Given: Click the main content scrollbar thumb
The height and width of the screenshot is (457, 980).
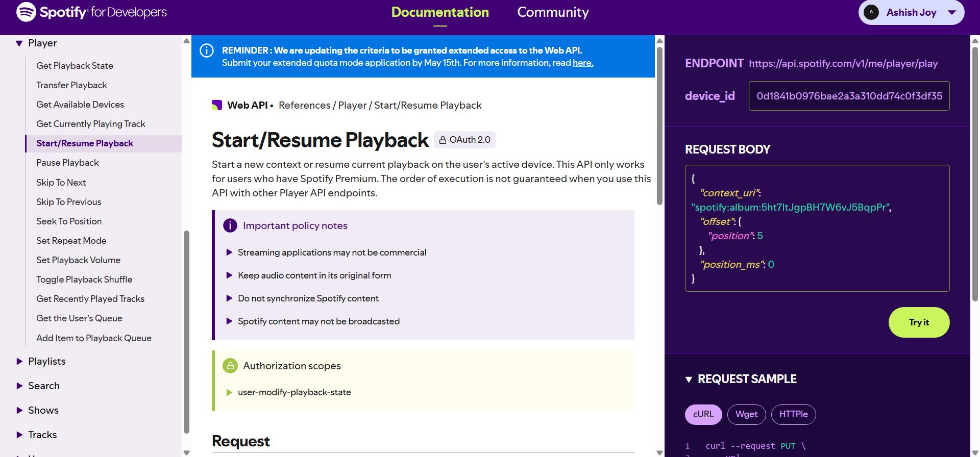Looking at the screenshot, I should [659, 126].
